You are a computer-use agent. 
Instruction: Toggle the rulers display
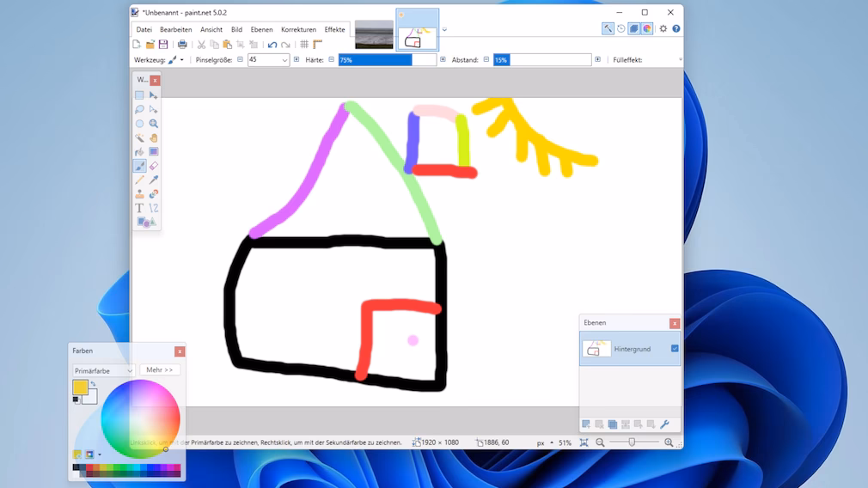click(x=318, y=45)
